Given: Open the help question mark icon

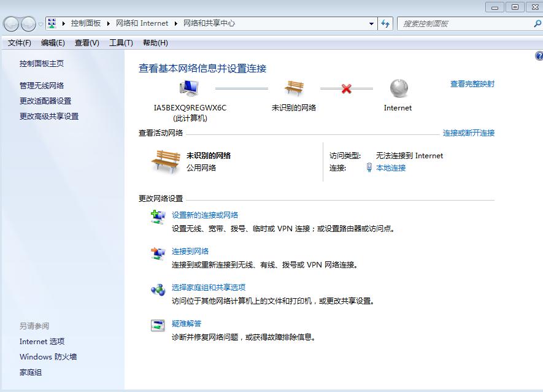Looking at the screenshot, I should (x=538, y=55).
